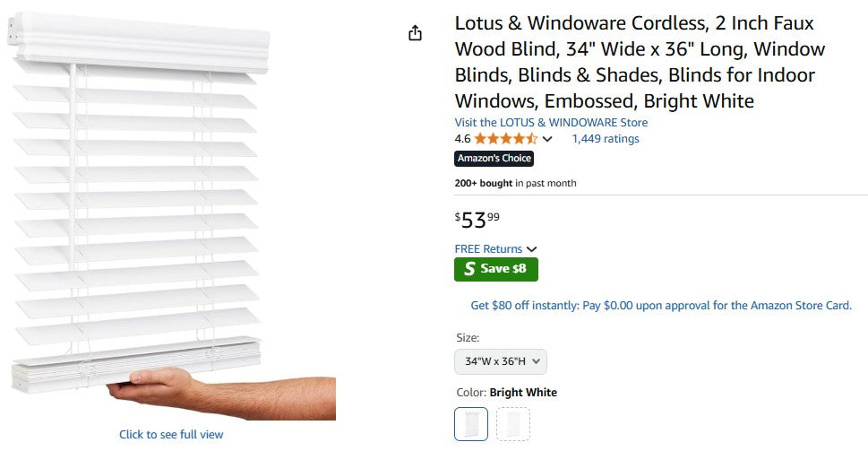Choose the dashed-border unavailable color swatch
Screen dimensions: 868x451
513,424
